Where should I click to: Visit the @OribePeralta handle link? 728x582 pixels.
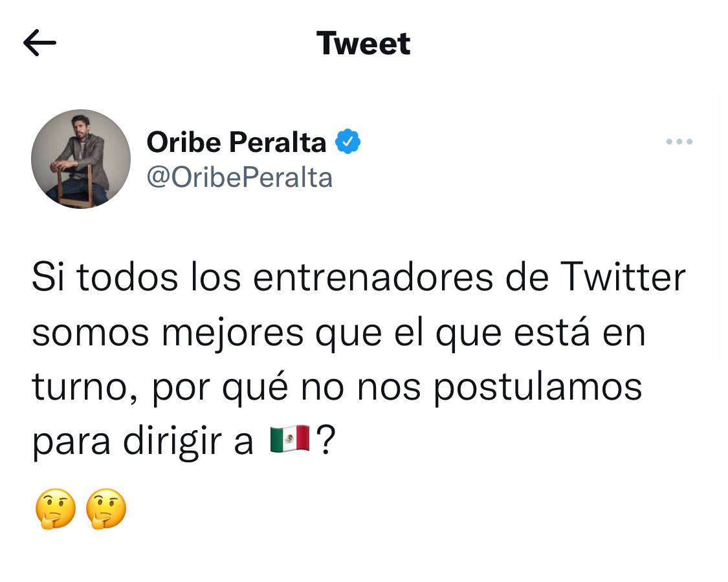click(x=239, y=177)
